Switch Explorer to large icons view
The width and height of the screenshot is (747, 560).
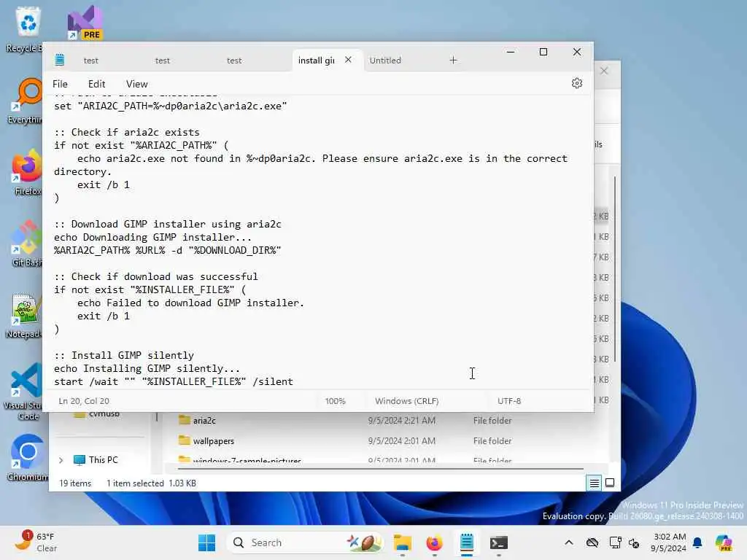[x=610, y=483]
